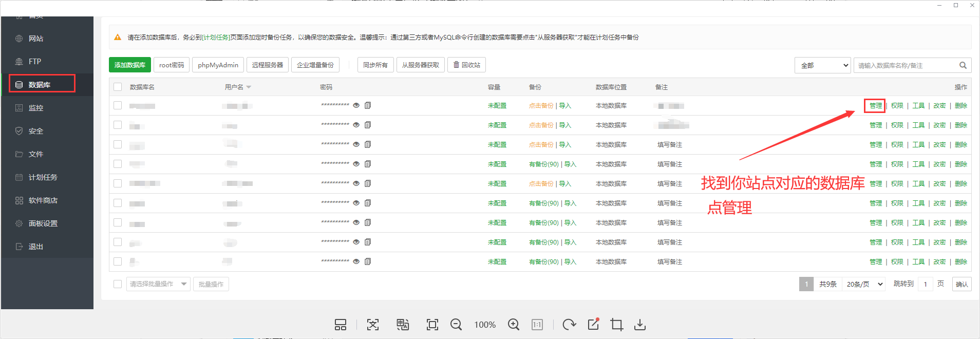
Task: Download the image via the download icon
Action: 640,324
